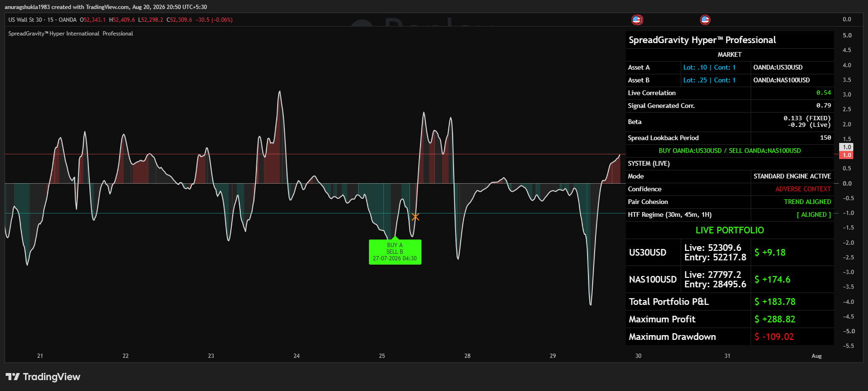Image resolution: width=868 pixels, height=391 pixels.
Task: Click the TREND ALIGNED pair cohesion value
Action: pyautogui.click(x=807, y=202)
